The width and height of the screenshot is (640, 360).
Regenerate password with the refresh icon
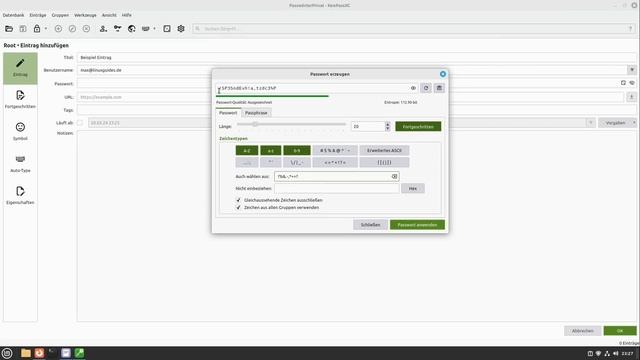tap(426, 88)
